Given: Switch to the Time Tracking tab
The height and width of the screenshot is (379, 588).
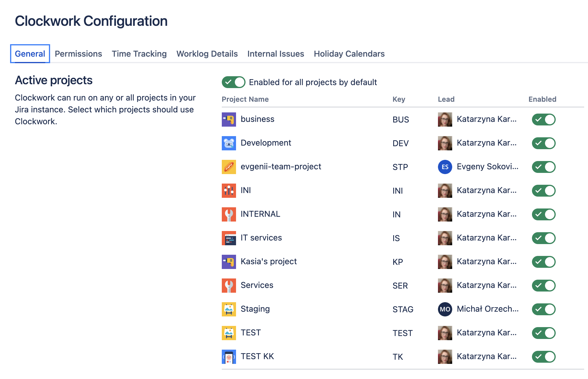Looking at the screenshot, I should tap(139, 54).
